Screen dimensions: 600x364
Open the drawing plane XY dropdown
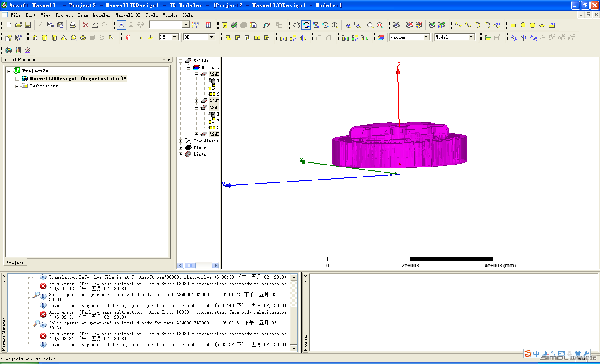tap(175, 37)
